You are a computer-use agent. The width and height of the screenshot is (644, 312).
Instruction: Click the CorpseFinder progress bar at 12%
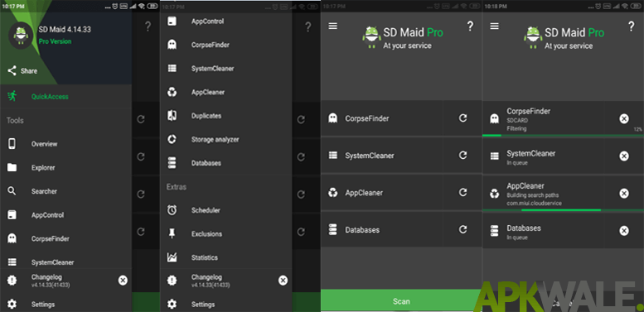pyautogui.click(x=563, y=135)
